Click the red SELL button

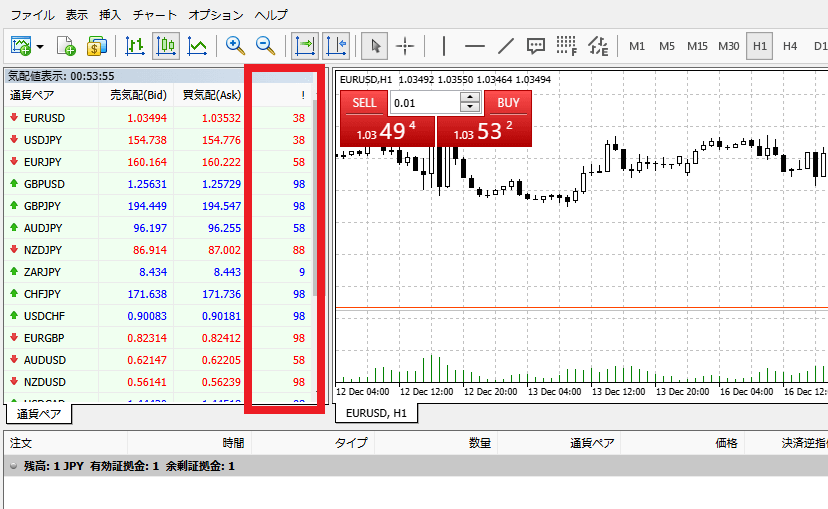click(x=364, y=102)
